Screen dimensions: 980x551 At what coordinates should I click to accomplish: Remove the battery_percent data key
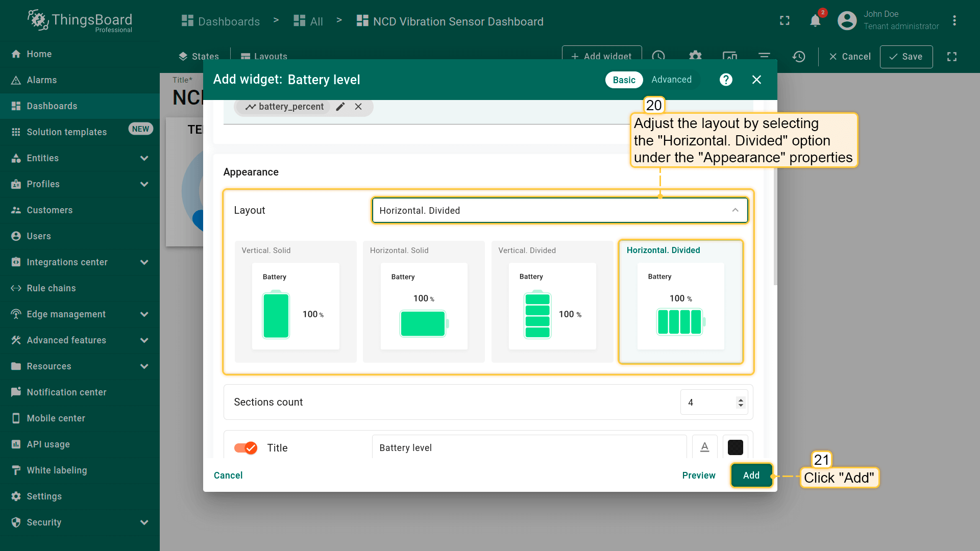tap(358, 107)
